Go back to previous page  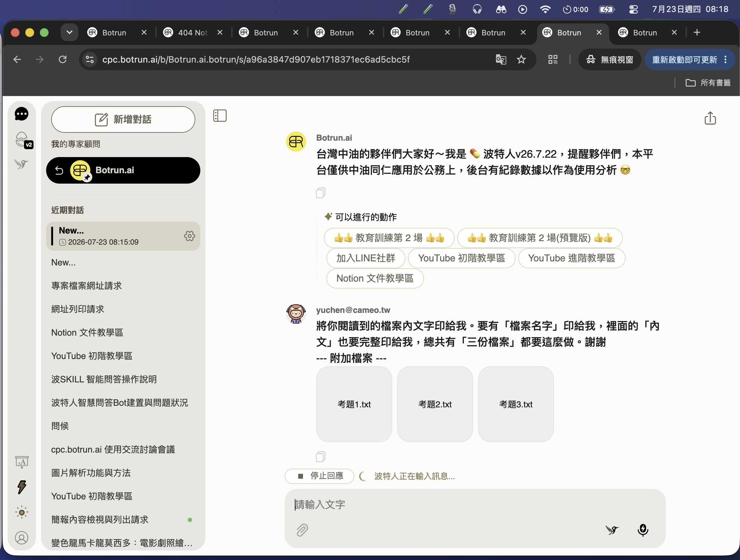(x=17, y=59)
